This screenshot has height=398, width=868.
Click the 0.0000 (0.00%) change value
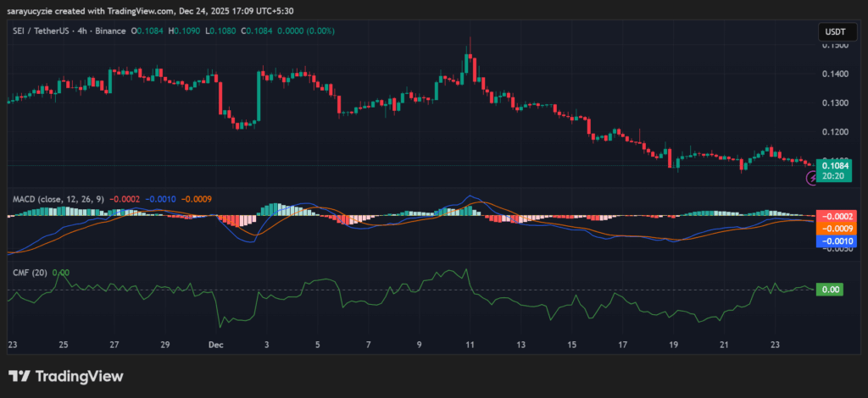[304, 31]
